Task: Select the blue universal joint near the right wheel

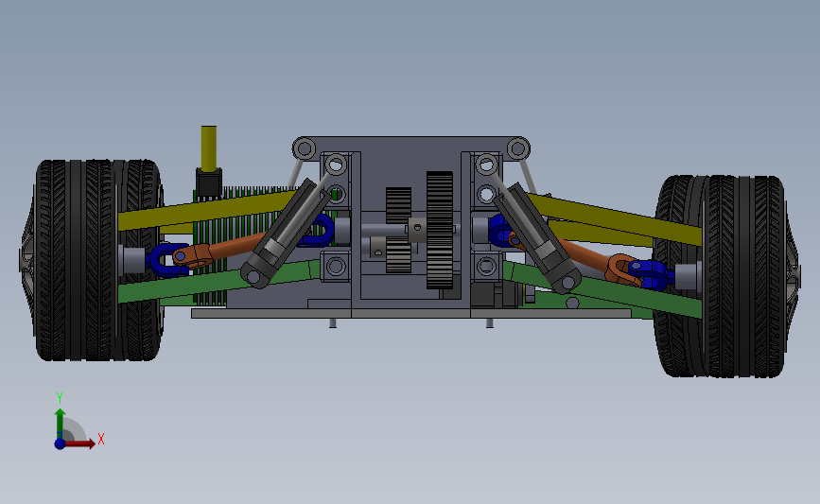Action: click(x=651, y=274)
